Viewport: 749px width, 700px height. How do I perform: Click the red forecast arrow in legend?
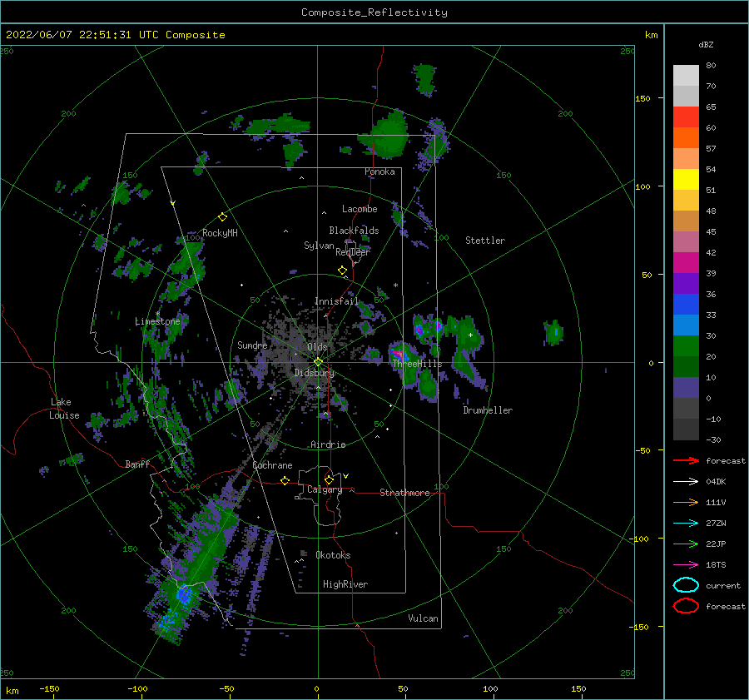(686, 460)
